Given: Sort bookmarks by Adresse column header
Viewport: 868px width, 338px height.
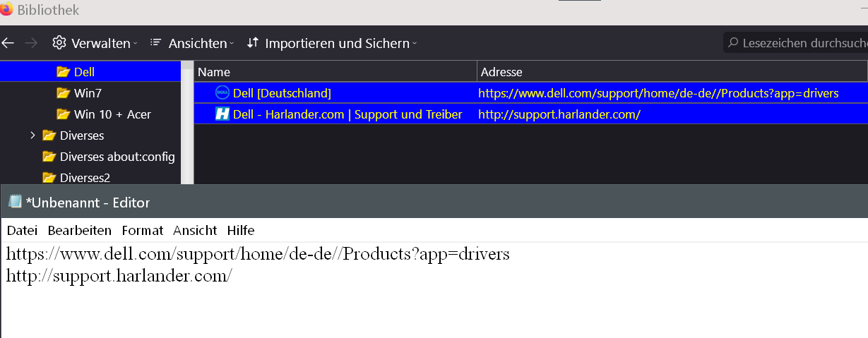Looking at the screenshot, I should click(x=671, y=72).
